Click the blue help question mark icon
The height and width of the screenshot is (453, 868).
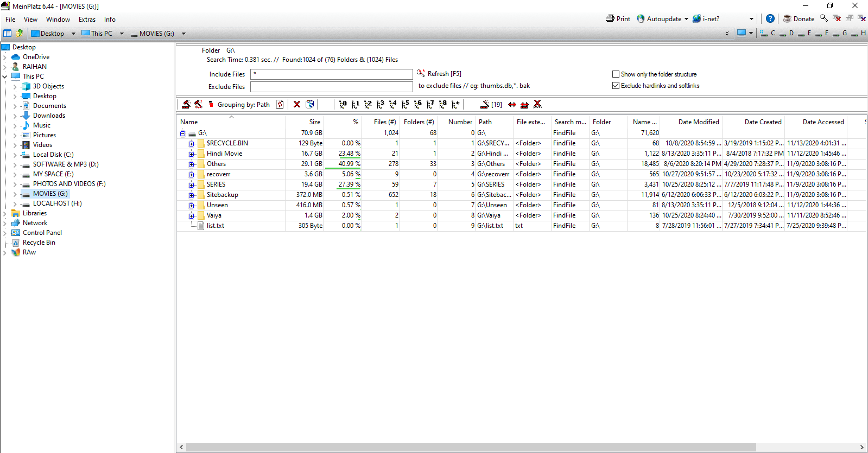(770, 18)
